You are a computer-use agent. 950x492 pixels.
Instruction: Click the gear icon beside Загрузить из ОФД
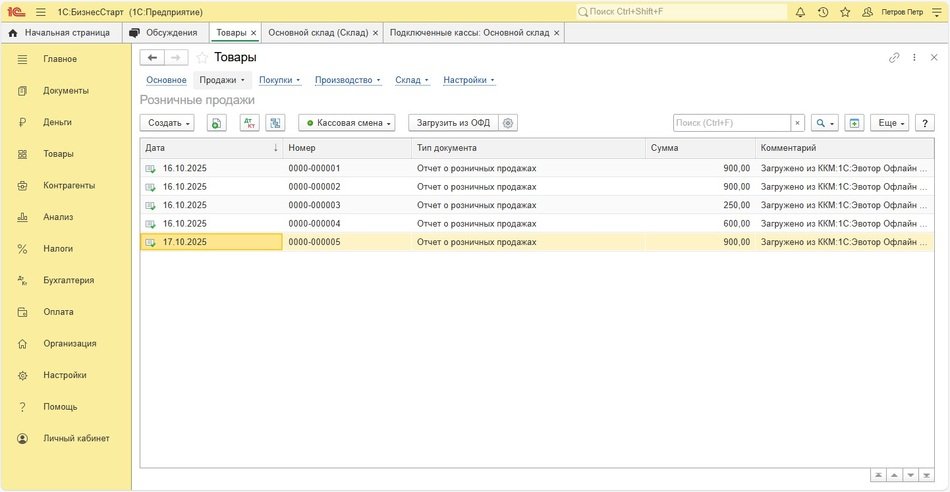tap(509, 123)
